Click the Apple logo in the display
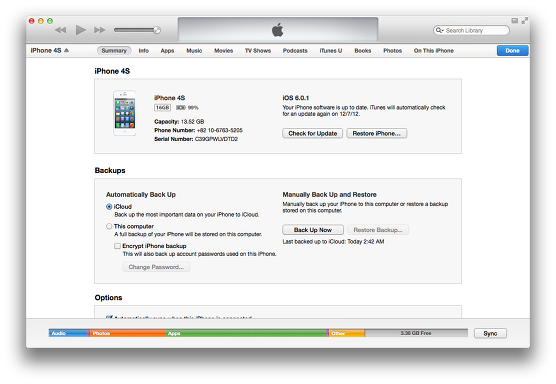556x384 pixels. [278, 30]
